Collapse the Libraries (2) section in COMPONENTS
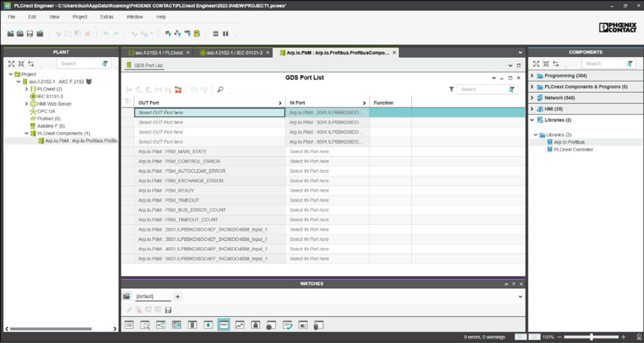The image size is (644, 343). pos(532,120)
